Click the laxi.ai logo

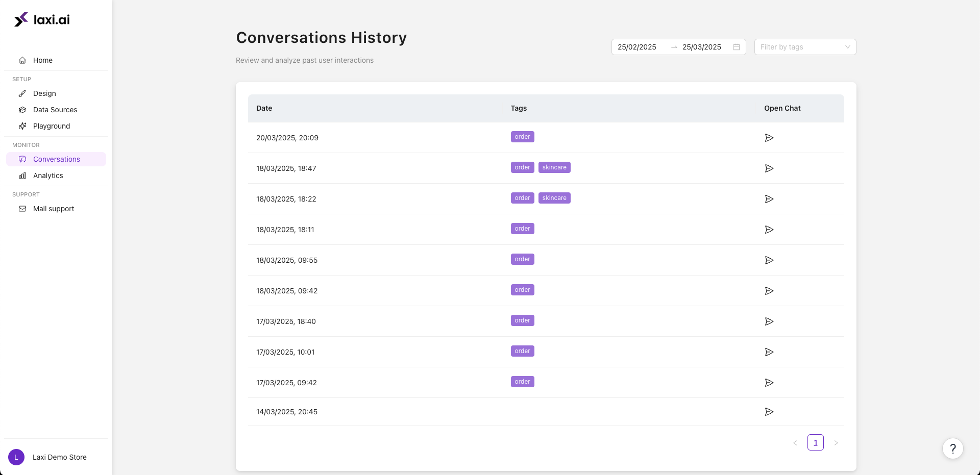coord(42,20)
